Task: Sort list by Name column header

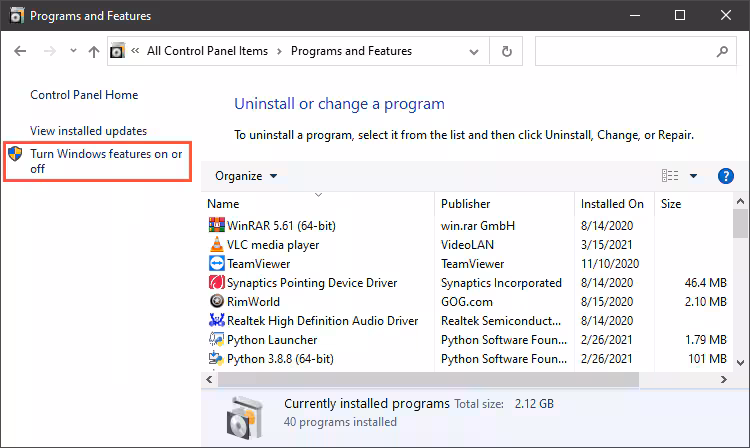Action: click(x=224, y=204)
